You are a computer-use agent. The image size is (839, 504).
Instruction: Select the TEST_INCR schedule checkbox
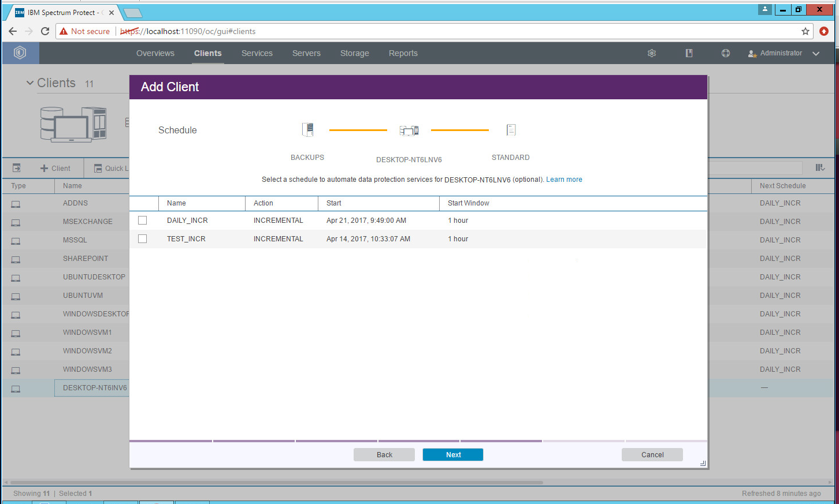pos(143,239)
